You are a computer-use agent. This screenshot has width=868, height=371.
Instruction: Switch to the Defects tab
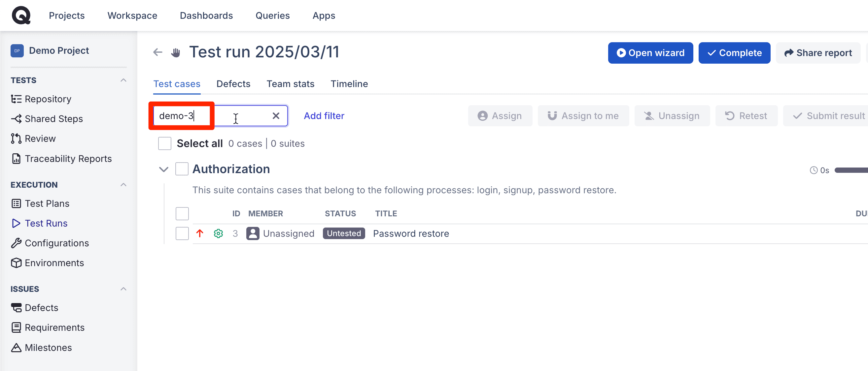pyautogui.click(x=233, y=84)
